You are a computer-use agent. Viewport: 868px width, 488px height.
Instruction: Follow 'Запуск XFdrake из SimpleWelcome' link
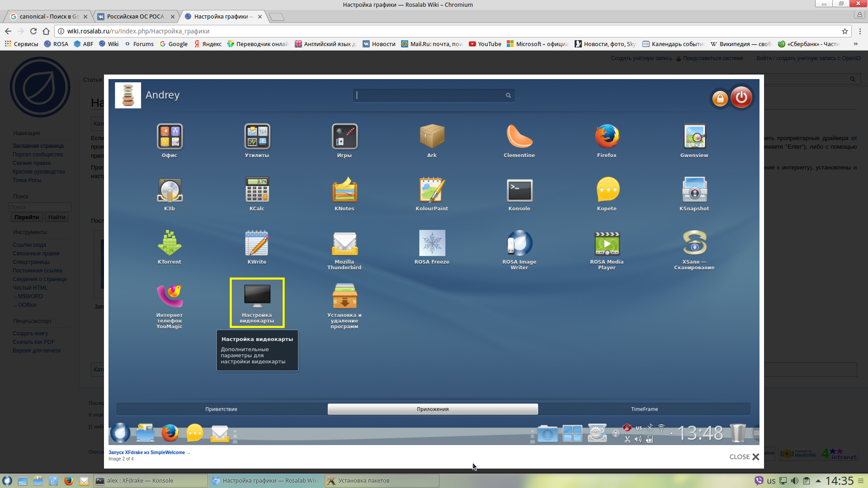tap(147, 452)
